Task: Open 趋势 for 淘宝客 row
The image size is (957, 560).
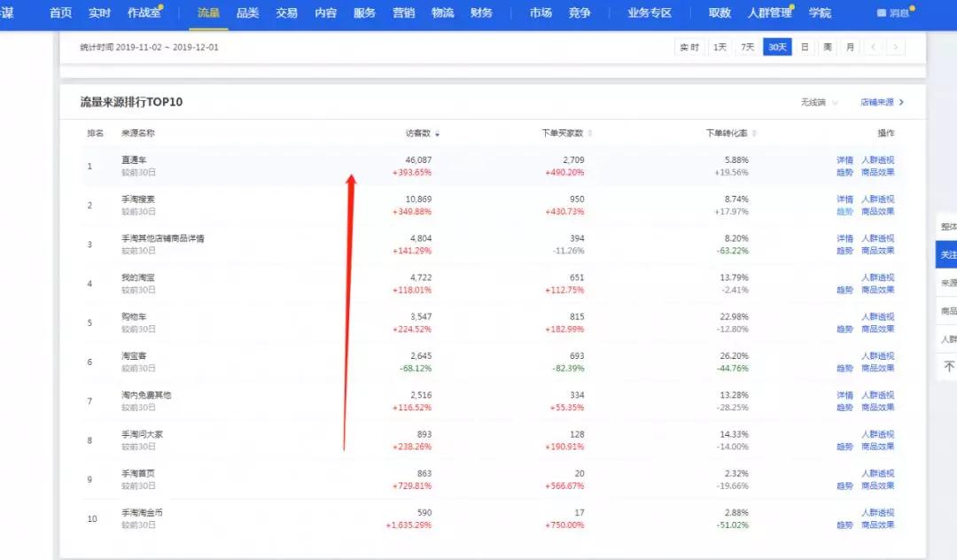Action: click(x=844, y=369)
